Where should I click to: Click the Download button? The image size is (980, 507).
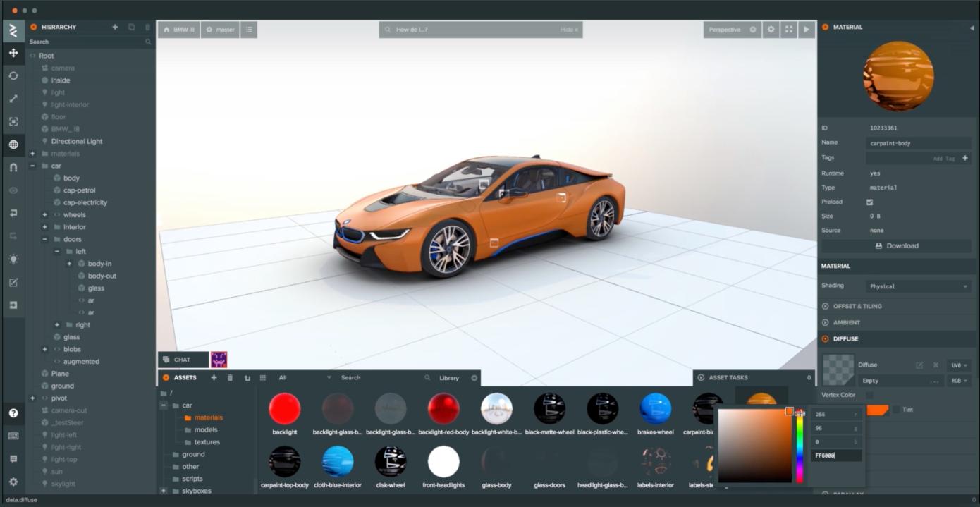896,246
